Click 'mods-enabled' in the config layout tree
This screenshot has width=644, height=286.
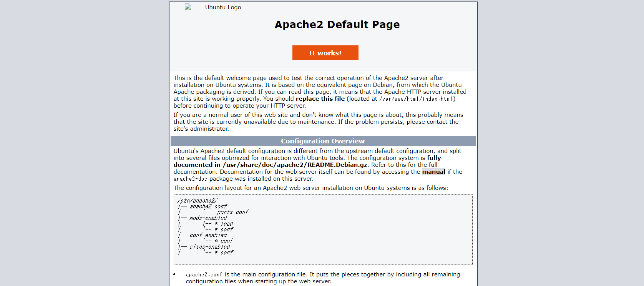click(208, 218)
